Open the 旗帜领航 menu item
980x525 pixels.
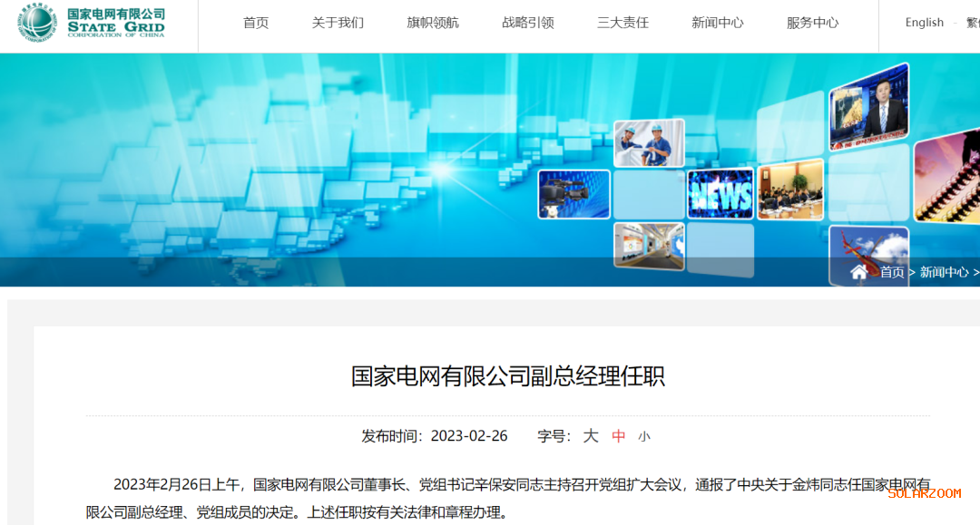click(x=433, y=23)
